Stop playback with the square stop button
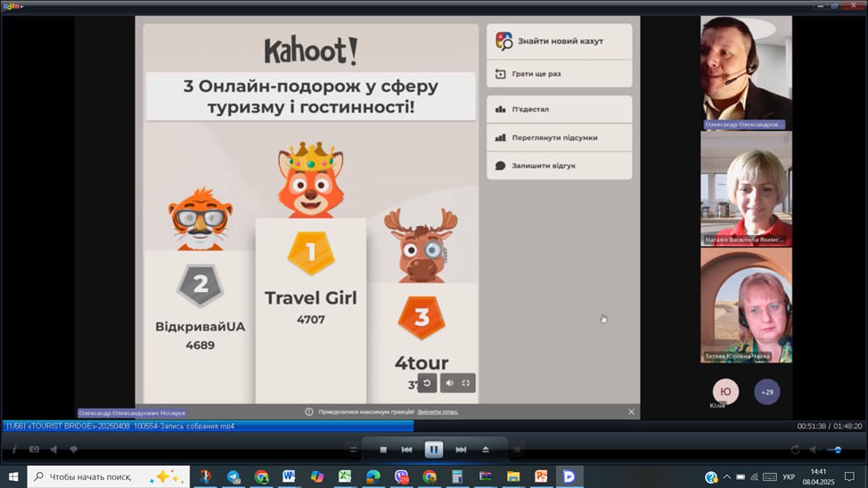868x488 pixels. coord(383,450)
